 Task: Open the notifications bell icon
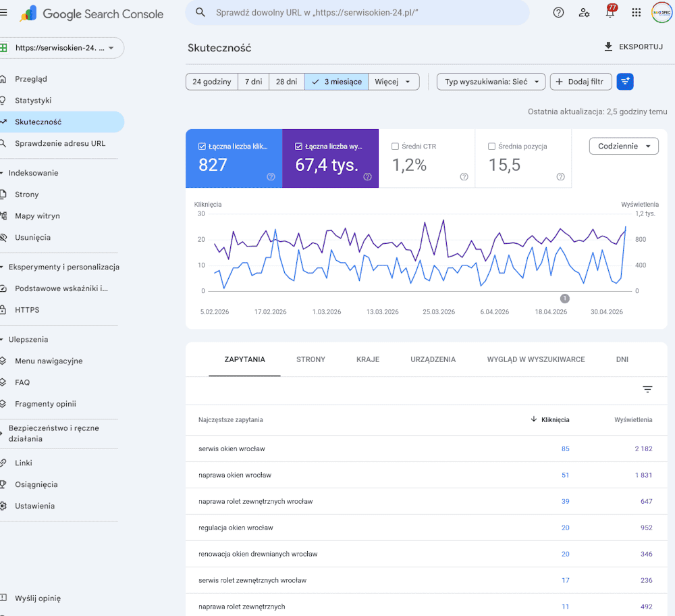610,11
